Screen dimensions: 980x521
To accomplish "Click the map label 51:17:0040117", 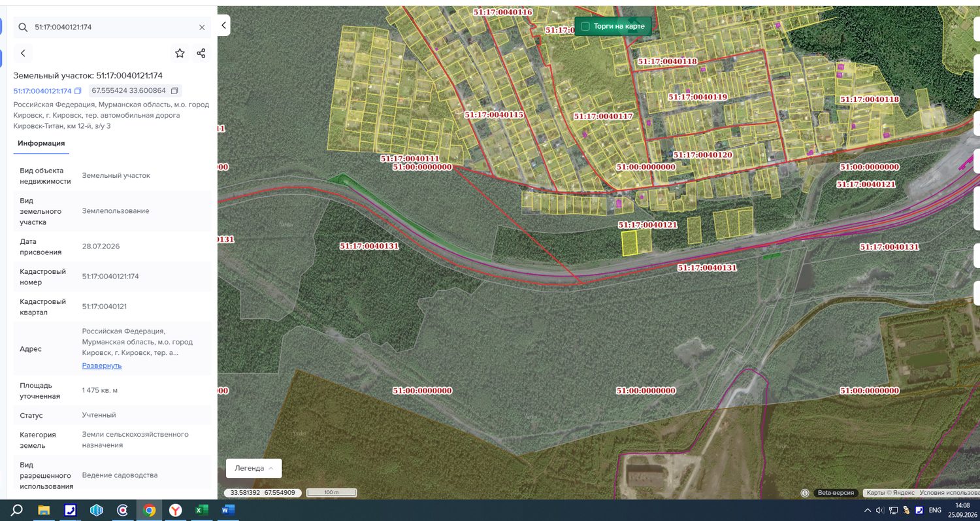I will (x=603, y=116).
